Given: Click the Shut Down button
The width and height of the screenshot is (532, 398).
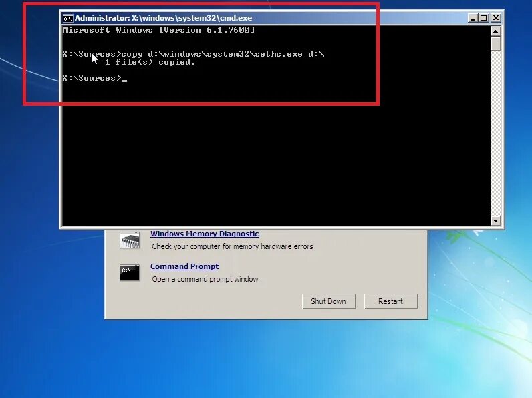Looking at the screenshot, I should [329, 301].
